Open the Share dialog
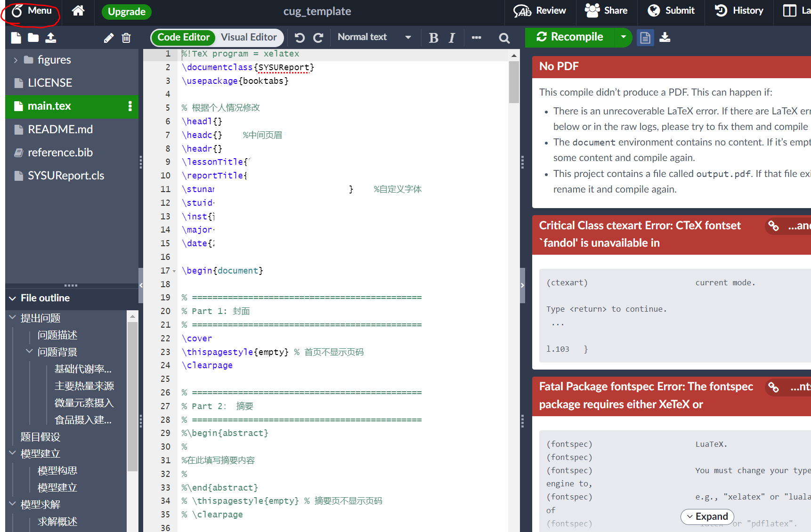 (x=606, y=11)
